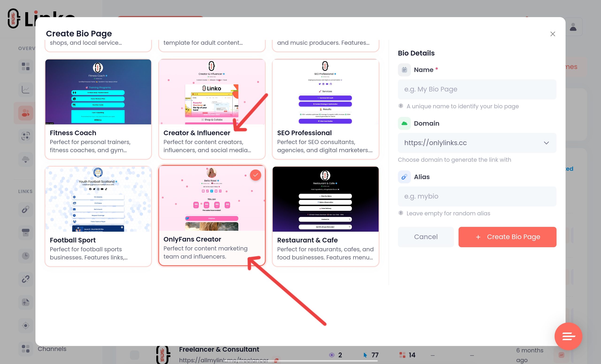
Task: Open the chat widget floating button
Action: pos(568,336)
